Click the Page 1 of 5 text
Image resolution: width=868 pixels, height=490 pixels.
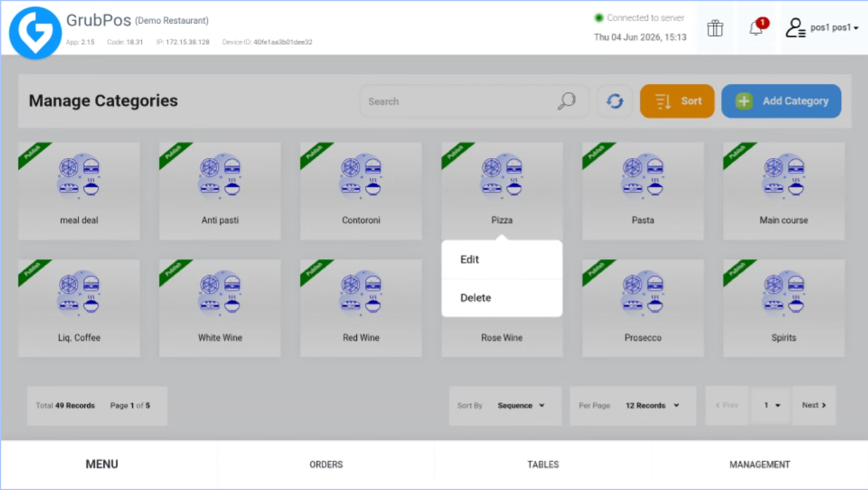click(130, 406)
